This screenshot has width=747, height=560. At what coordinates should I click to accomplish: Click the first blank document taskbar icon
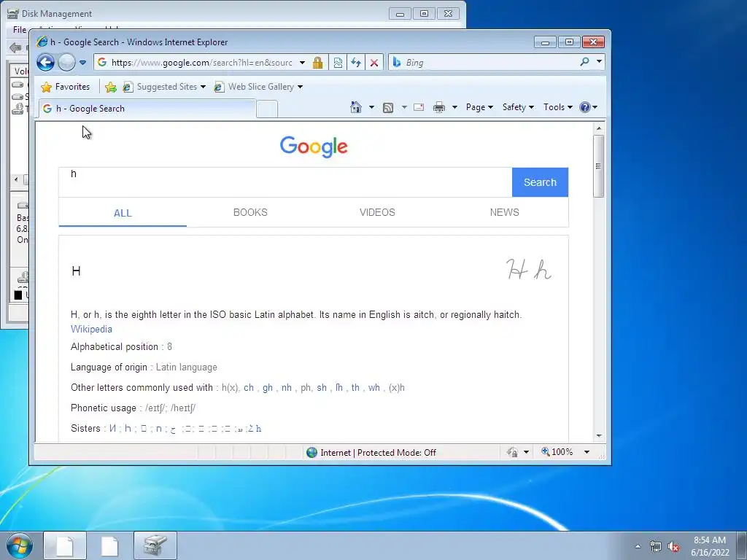click(x=65, y=545)
